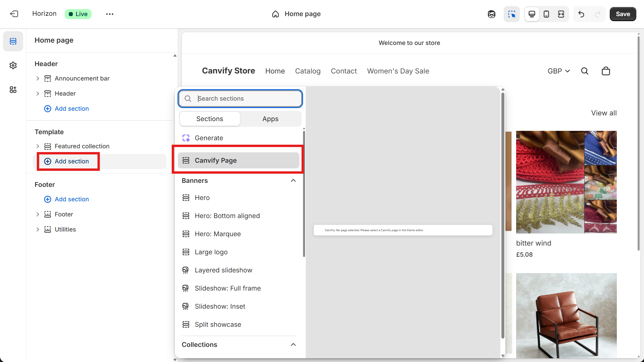This screenshot has height=362, width=644.
Task: Switch preview to desktop view
Action: [x=532, y=14]
